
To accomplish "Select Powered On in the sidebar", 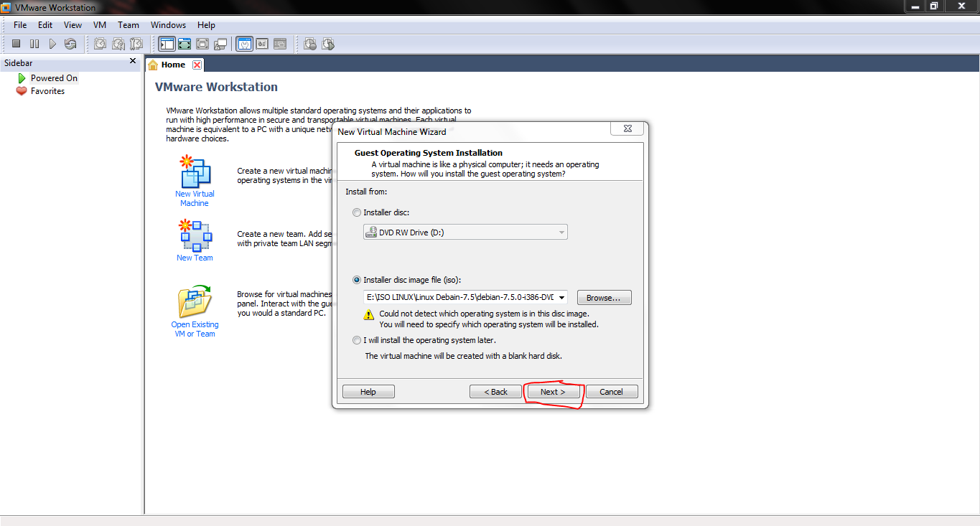I will 54,78.
